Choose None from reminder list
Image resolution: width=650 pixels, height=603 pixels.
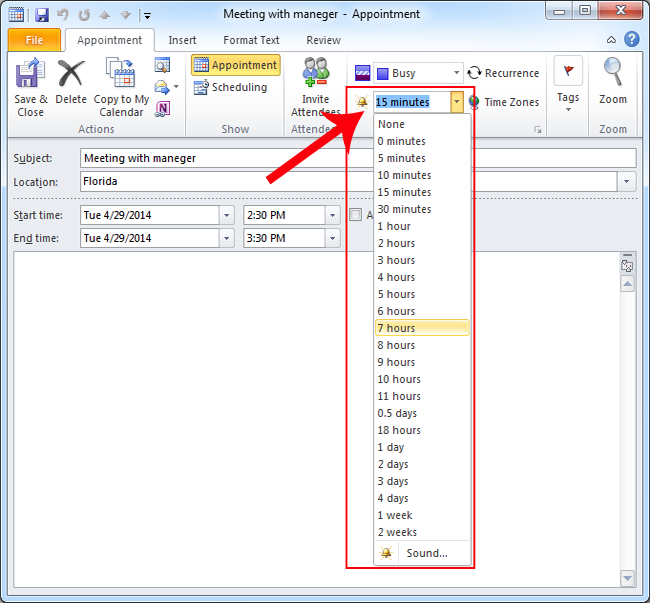[422, 124]
